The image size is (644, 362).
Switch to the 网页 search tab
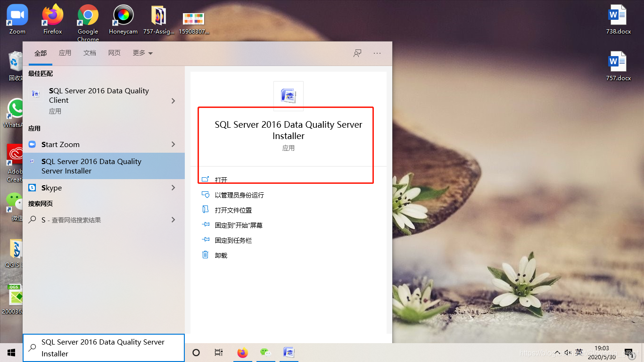point(115,53)
